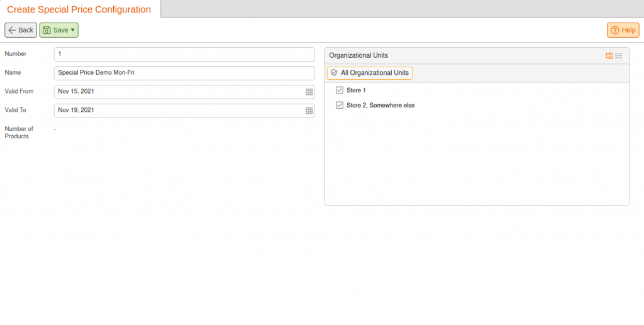Click the Number input field

[184, 54]
